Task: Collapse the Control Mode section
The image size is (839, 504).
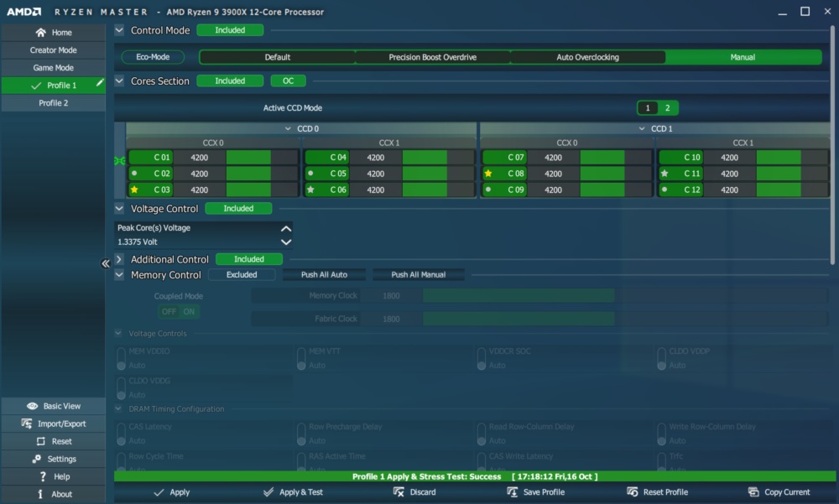Action: tap(119, 30)
